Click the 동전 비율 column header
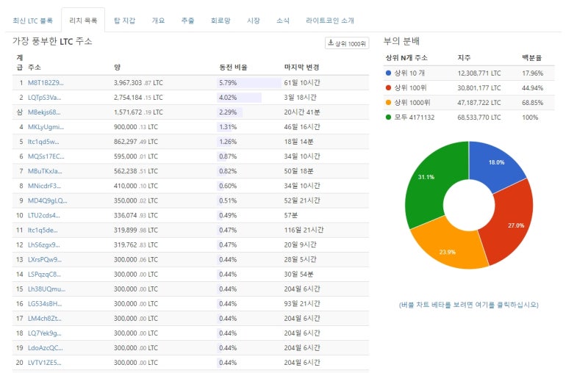 point(233,68)
